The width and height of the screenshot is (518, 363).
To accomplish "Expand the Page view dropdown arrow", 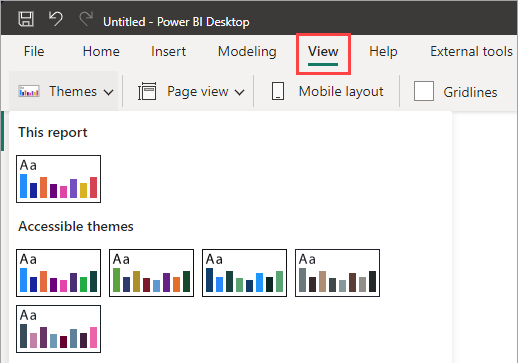I will pyautogui.click(x=240, y=92).
